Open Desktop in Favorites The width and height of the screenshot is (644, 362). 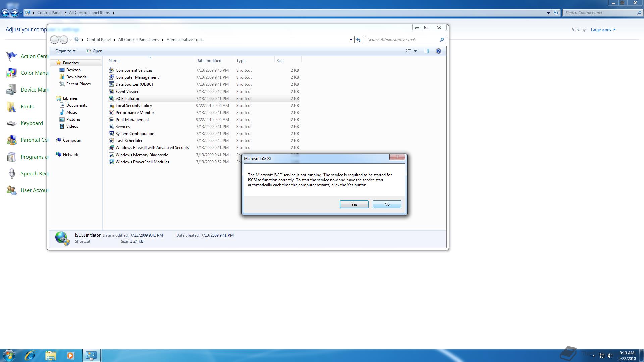point(73,70)
